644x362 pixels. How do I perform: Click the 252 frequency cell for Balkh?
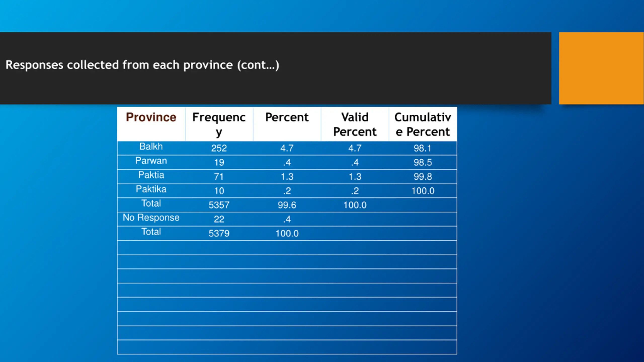219,148
